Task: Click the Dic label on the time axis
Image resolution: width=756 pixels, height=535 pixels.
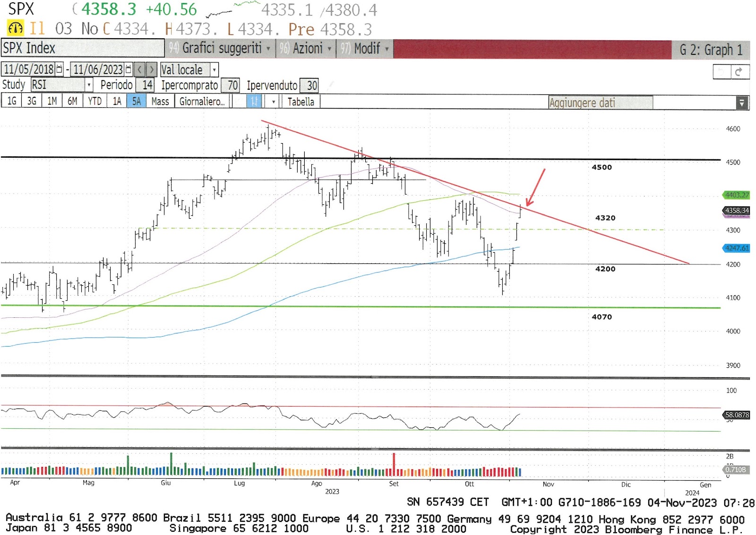Action: click(x=626, y=484)
